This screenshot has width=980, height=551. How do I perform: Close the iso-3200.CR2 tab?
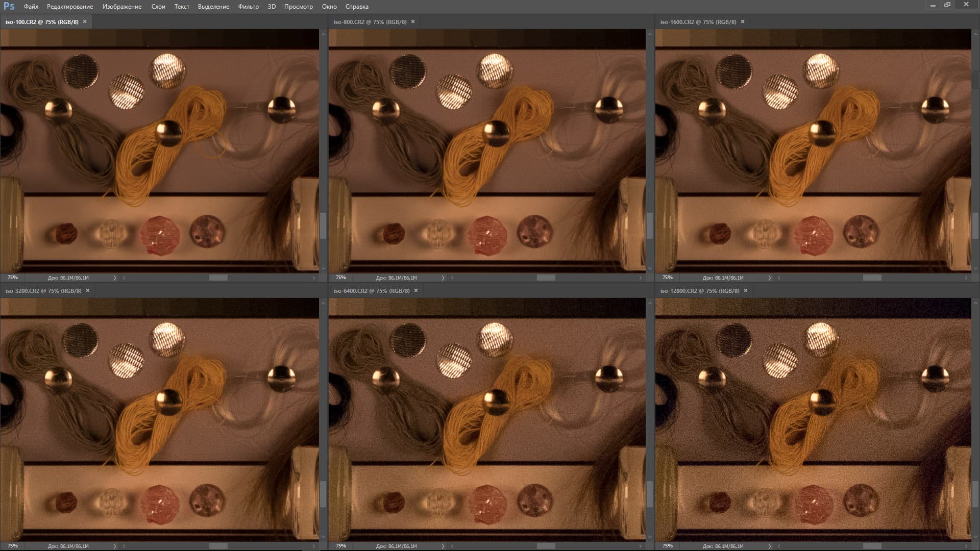(88, 290)
